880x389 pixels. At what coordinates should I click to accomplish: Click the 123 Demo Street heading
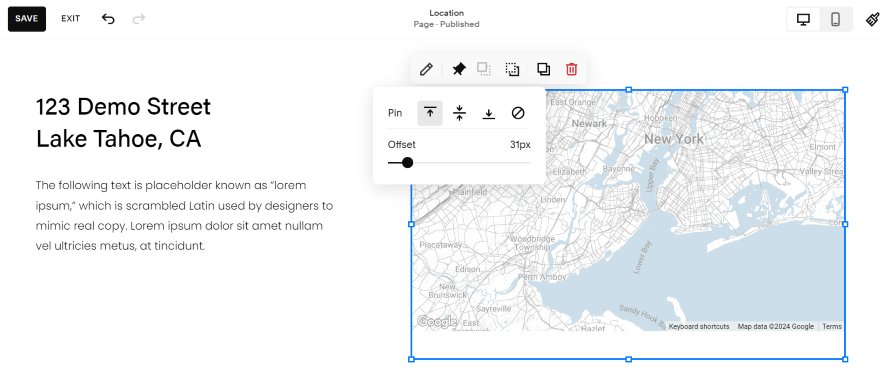click(x=123, y=107)
